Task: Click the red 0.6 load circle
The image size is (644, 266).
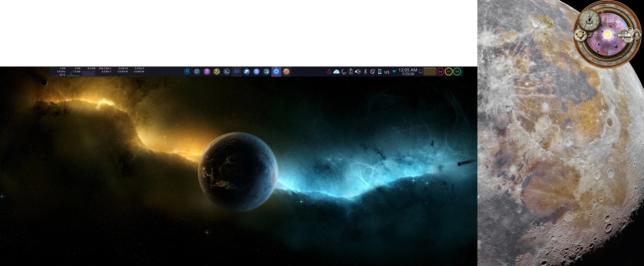Action: click(440, 71)
